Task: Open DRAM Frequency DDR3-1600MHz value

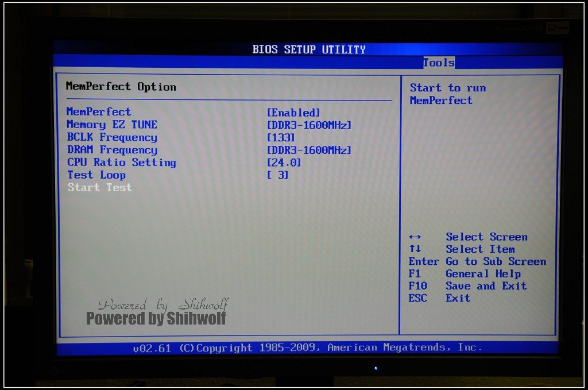Action: tap(309, 150)
